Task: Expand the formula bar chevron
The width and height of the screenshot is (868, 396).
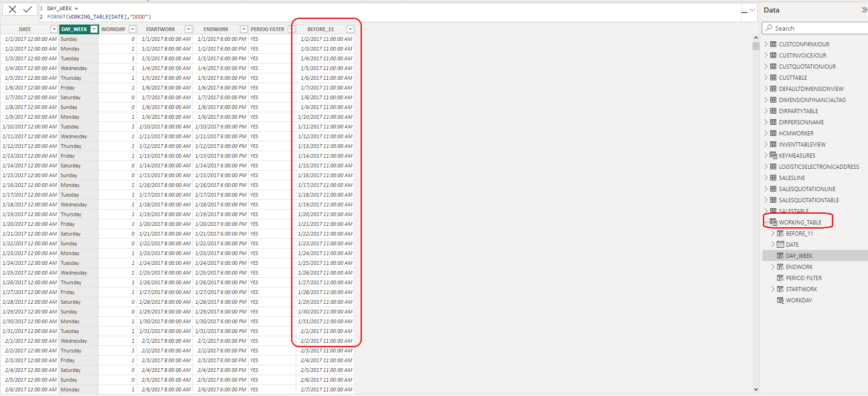Action: 752,10
